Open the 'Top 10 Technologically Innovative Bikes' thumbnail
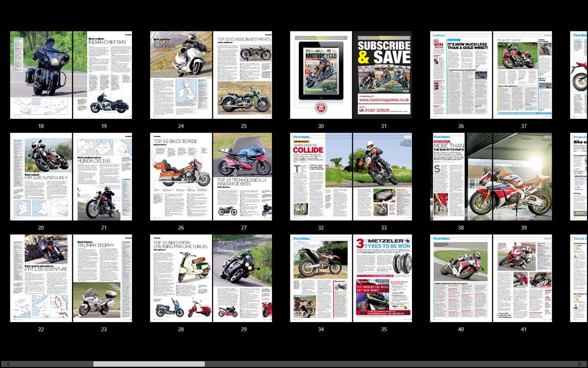588x368 pixels. [243, 177]
